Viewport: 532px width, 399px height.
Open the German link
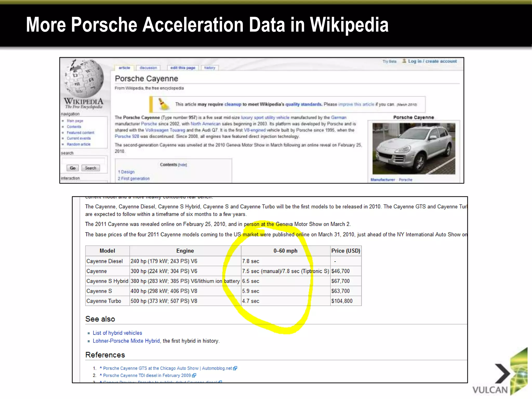coord(338,117)
